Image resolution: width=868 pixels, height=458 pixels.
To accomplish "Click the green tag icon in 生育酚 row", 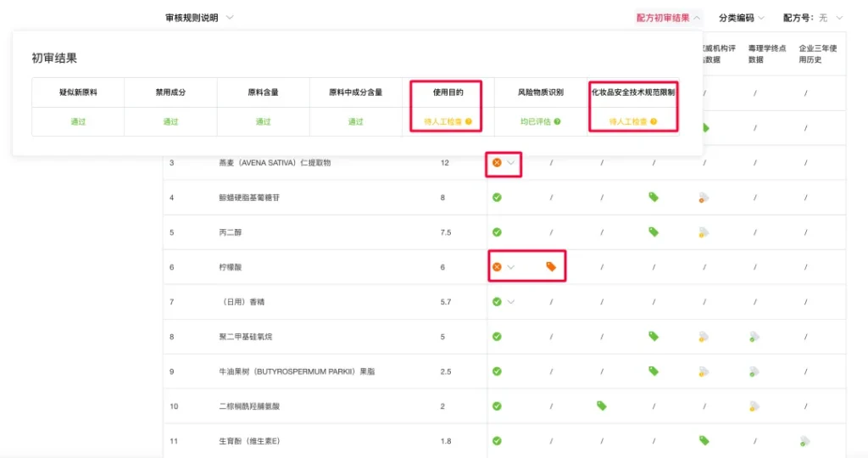I will click(704, 440).
